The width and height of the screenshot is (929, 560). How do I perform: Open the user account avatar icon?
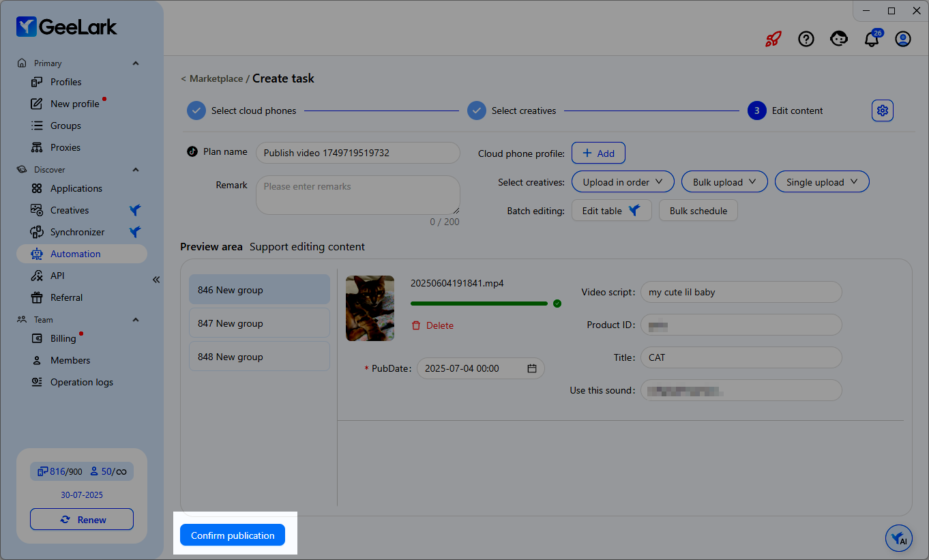(903, 39)
